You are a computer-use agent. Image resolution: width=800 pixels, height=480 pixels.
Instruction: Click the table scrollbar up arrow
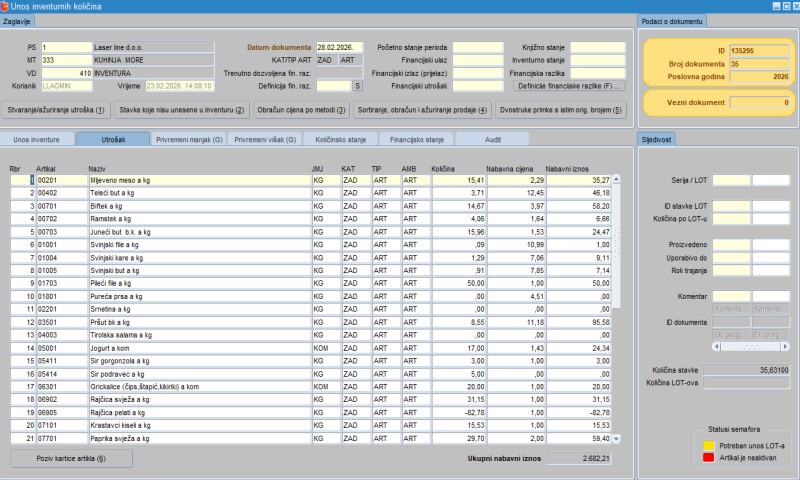click(x=616, y=179)
